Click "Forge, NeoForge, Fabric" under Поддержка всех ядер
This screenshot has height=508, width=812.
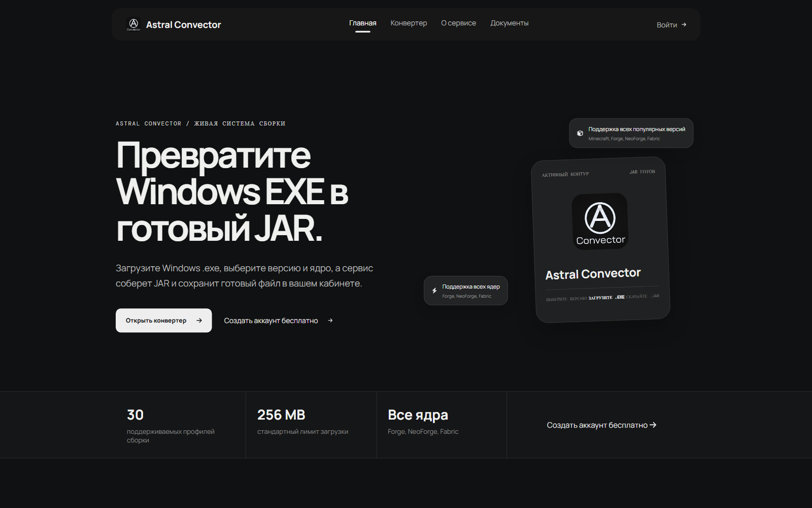(467, 296)
